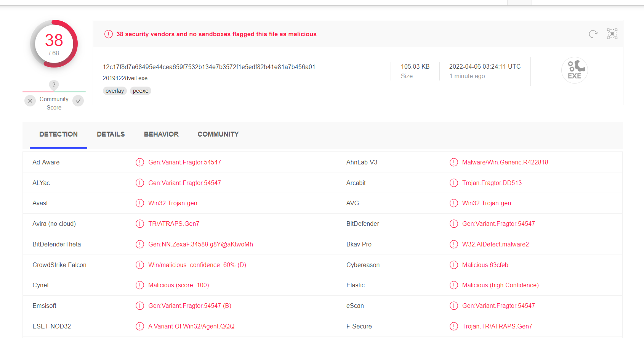644x338 pixels.
Task: Click the overlay tag
Action: pos(115,91)
